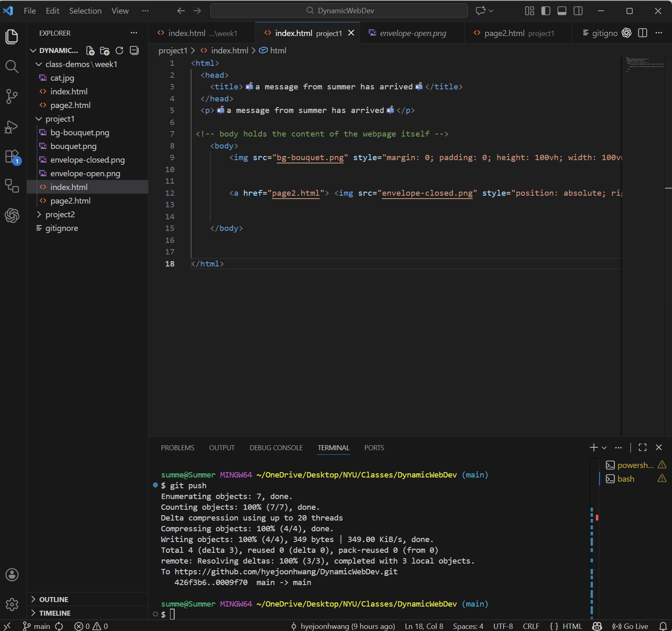
Task: Maximize the terminal panel size
Action: point(643,447)
